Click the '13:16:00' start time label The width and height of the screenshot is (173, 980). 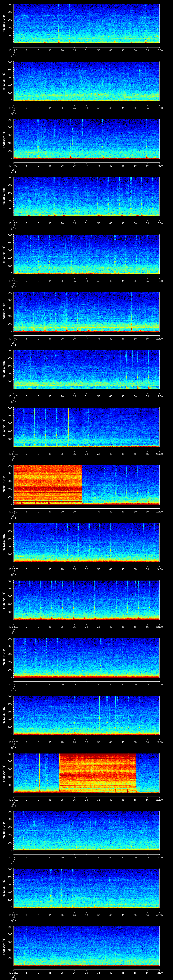coord(14,166)
